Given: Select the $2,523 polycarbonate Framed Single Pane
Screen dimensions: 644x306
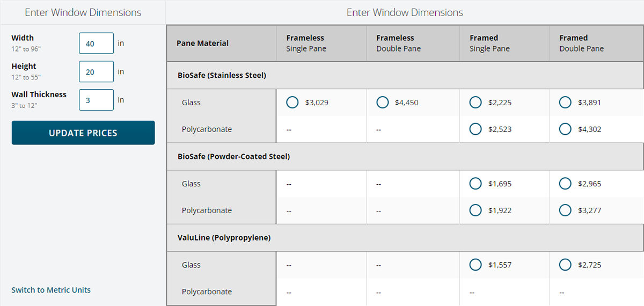Looking at the screenshot, I should coord(475,129).
